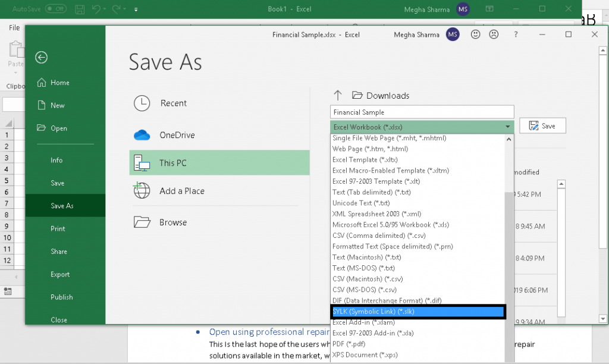Click the back arrow to exit Save As
The image size is (609, 364).
(41, 58)
